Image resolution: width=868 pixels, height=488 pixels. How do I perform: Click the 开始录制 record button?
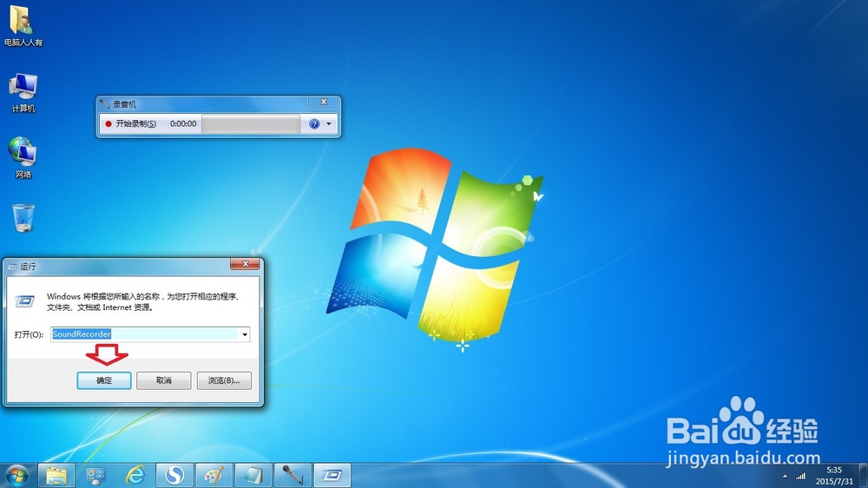point(131,124)
